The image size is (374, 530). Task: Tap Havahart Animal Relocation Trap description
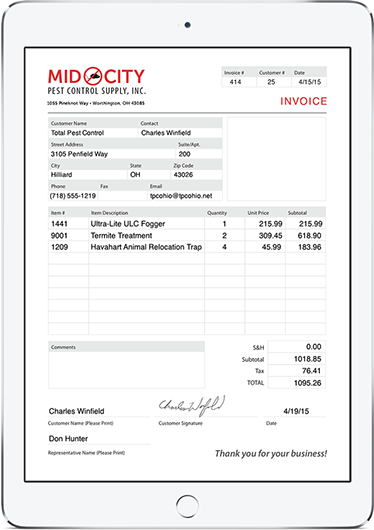(x=146, y=247)
